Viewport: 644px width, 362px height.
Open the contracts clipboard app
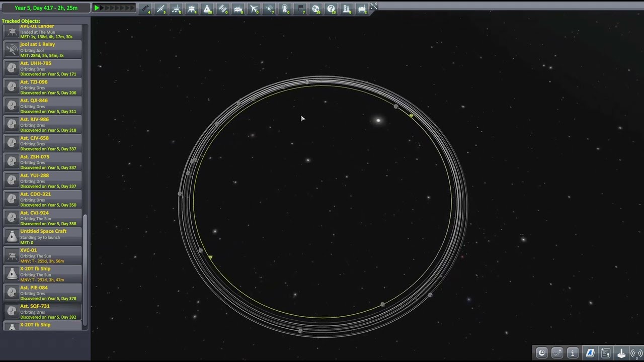[606, 353]
